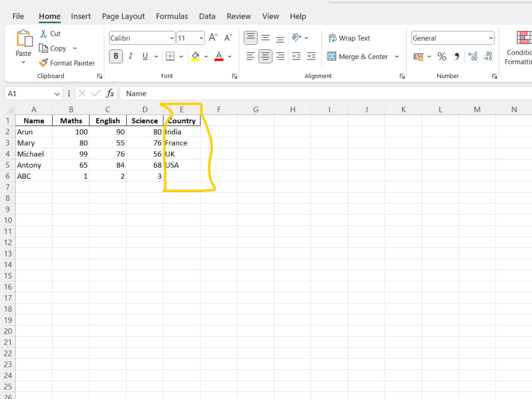Click Decrease Decimal icon

tap(487, 56)
